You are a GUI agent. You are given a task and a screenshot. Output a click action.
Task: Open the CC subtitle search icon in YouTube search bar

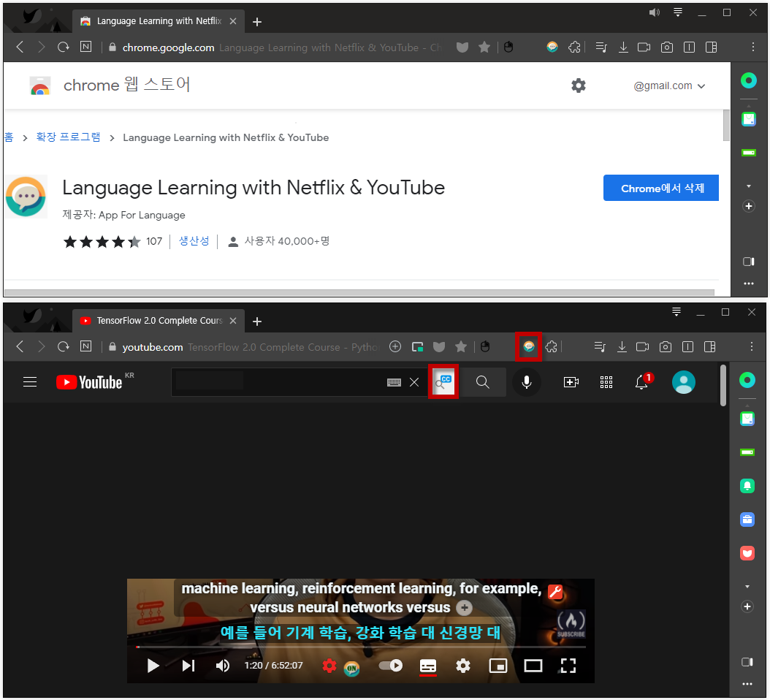click(x=443, y=381)
